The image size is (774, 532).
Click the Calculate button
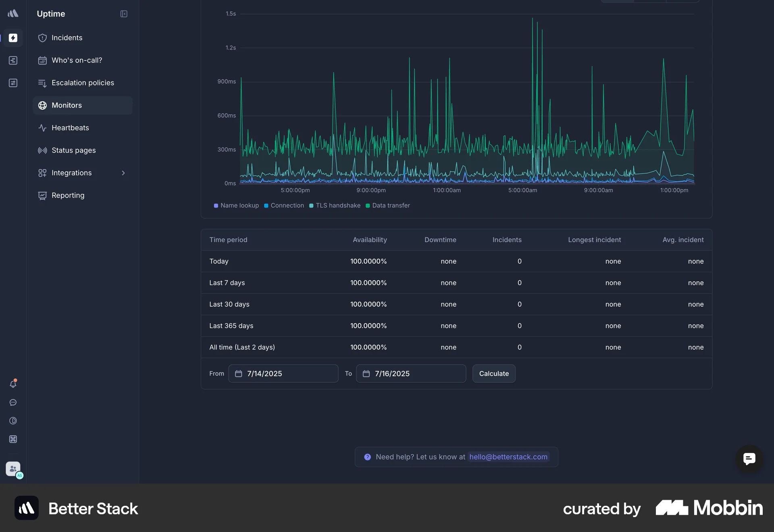(493, 374)
